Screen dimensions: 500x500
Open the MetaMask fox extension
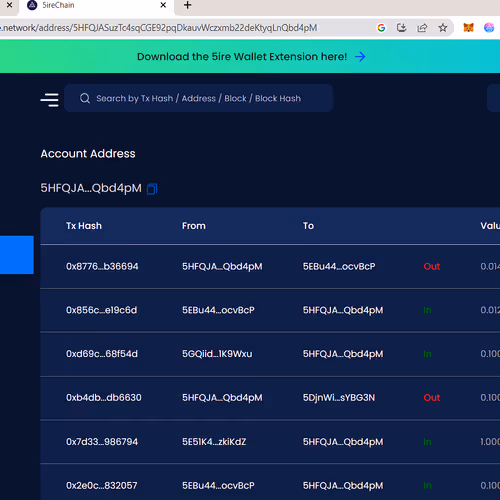(468, 28)
